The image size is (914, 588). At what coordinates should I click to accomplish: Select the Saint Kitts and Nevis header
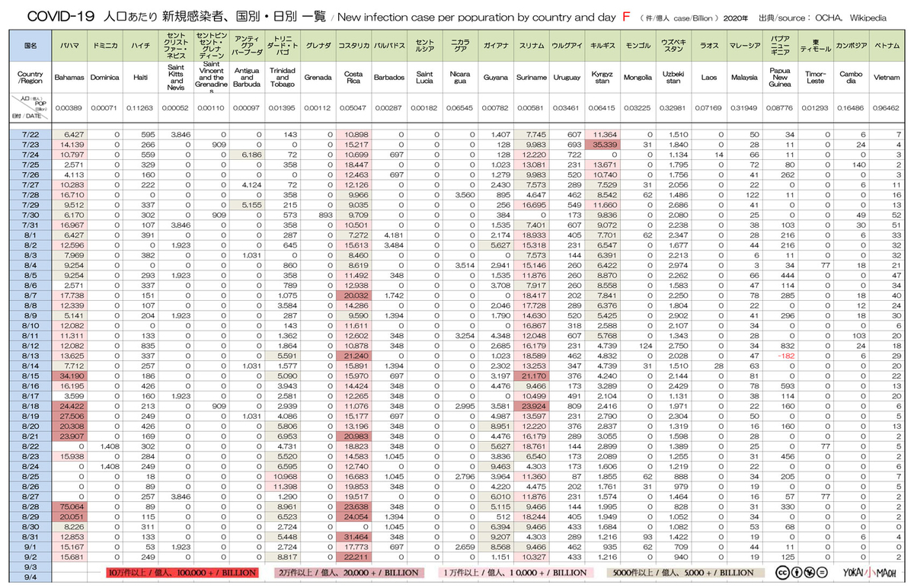[x=176, y=78]
